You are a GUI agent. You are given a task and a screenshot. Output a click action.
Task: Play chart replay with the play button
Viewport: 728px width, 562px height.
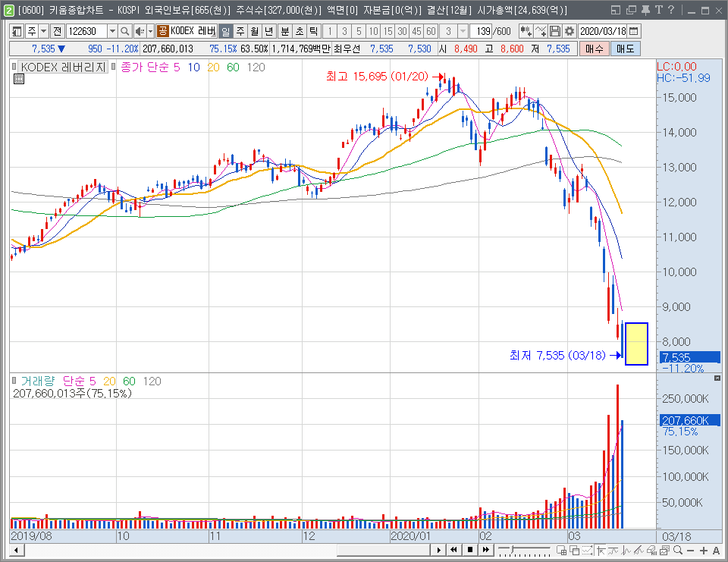pyautogui.click(x=438, y=551)
